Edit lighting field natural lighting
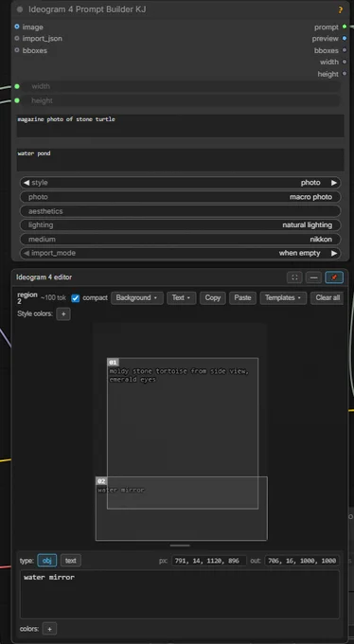The height and width of the screenshot is (644, 354). coord(180,225)
